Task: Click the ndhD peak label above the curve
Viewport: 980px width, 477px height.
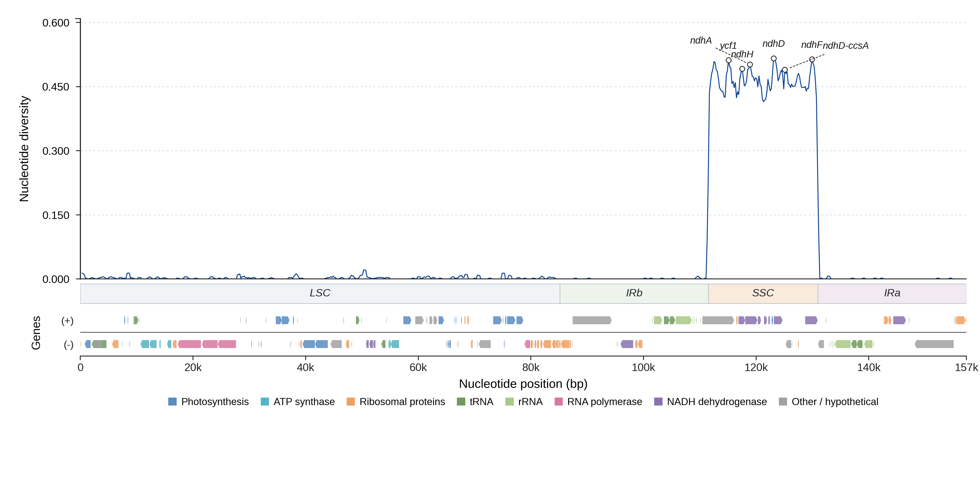Action: tap(773, 43)
